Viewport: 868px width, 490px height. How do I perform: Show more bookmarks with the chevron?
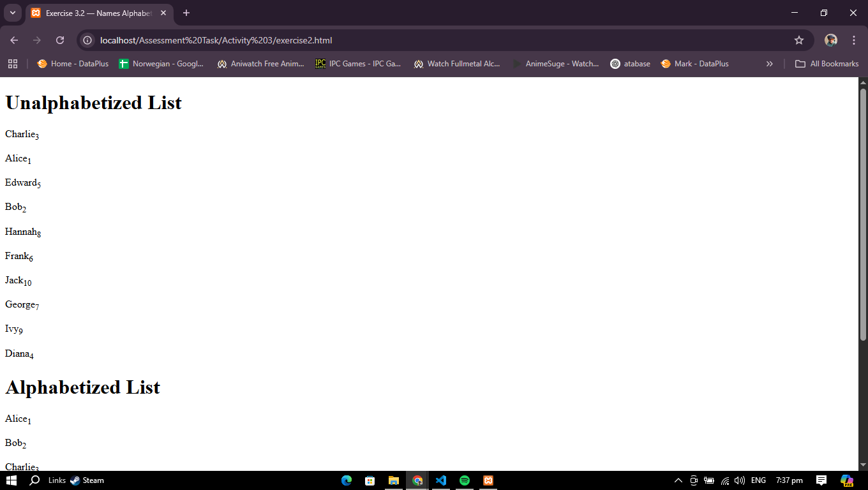point(769,64)
